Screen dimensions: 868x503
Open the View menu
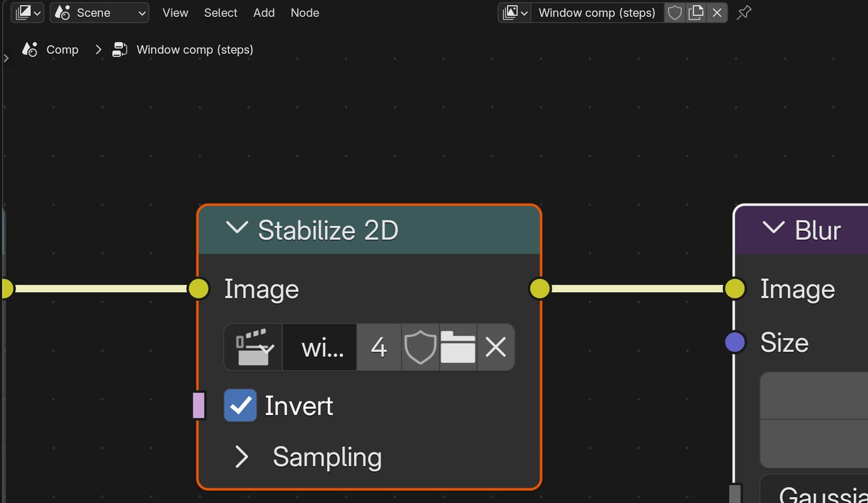[x=176, y=13]
